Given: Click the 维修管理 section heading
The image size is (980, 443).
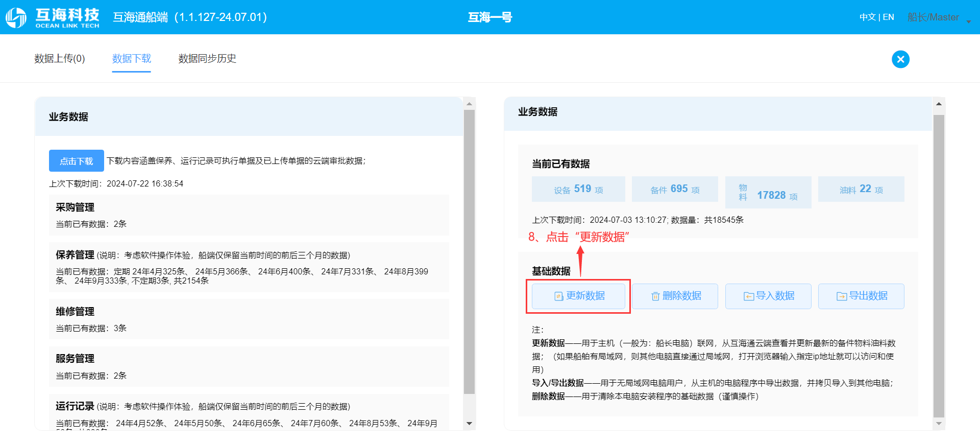Looking at the screenshot, I should [75, 312].
